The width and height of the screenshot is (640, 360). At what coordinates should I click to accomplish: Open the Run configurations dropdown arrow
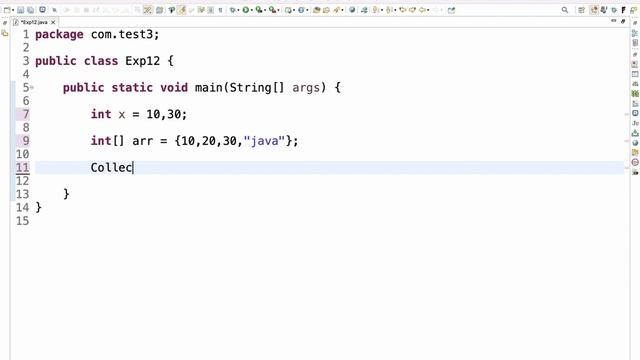[252, 10]
